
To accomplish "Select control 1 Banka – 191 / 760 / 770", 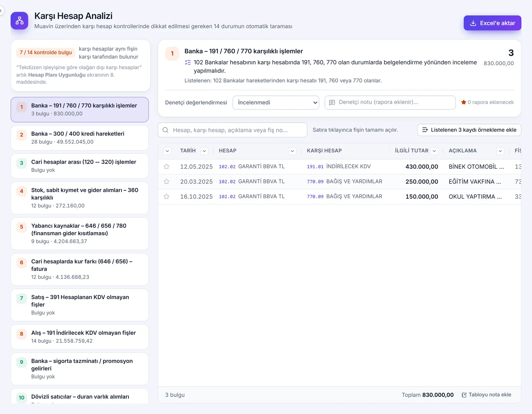I will click(80, 110).
